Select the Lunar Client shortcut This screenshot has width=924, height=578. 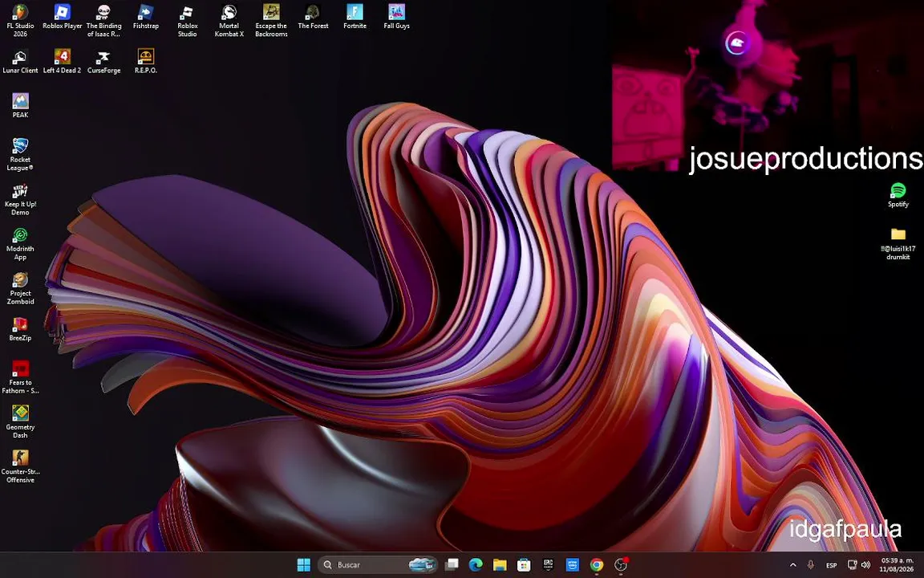click(x=20, y=61)
